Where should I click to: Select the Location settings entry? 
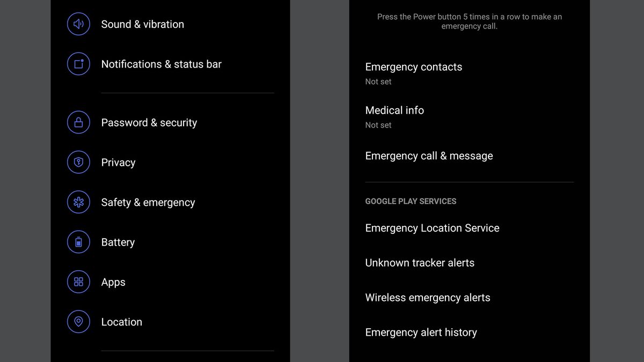(121, 322)
